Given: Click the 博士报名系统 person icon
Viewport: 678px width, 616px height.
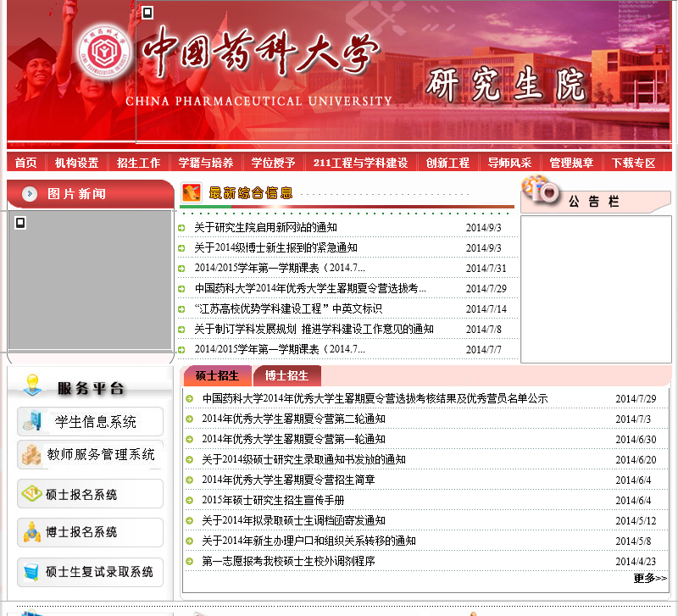Looking at the screenshot, I should 31,532.
